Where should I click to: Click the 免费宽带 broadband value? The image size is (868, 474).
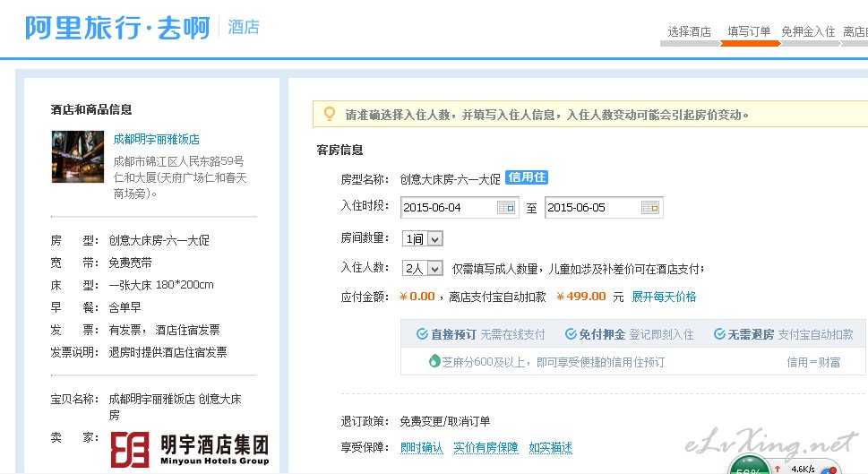click(130, 263)
